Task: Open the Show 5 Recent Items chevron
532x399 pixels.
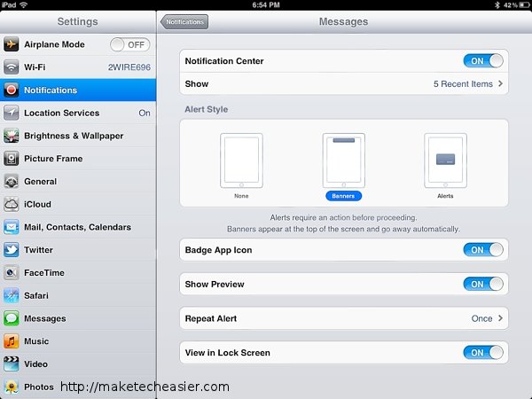Action: (x=500, y=83)
